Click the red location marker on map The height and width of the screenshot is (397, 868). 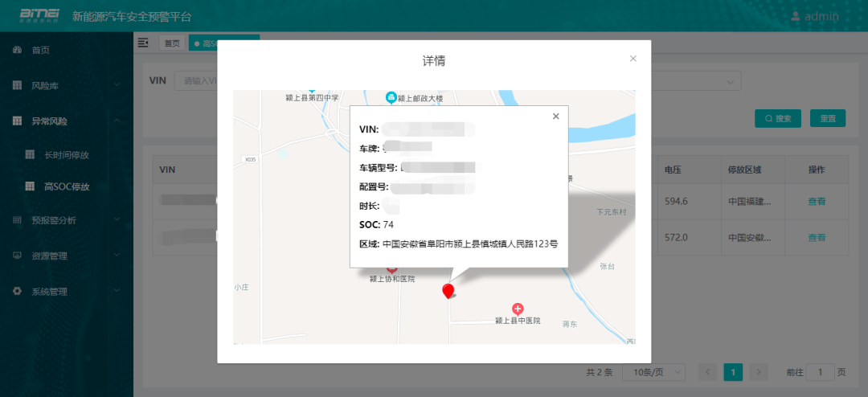448,291
